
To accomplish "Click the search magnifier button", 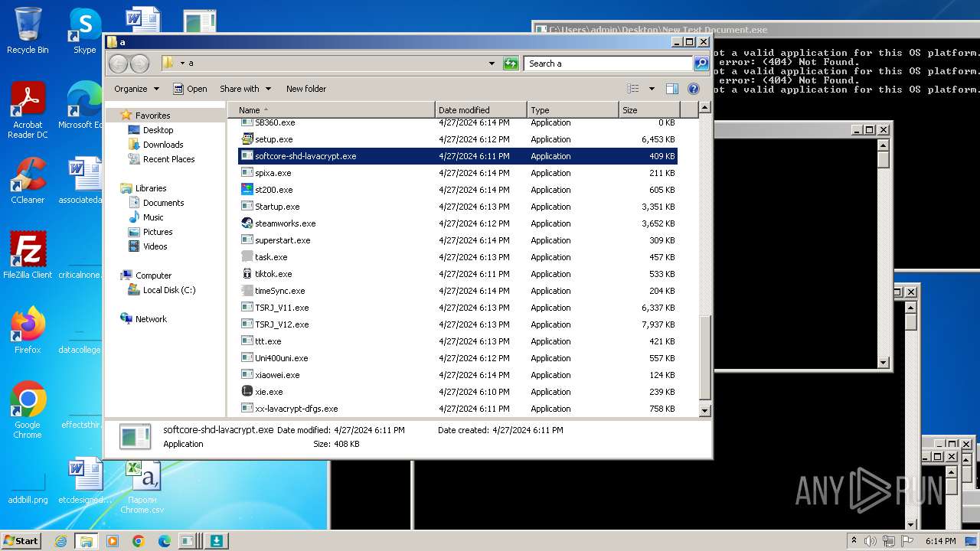I will (x=701, y=64).
